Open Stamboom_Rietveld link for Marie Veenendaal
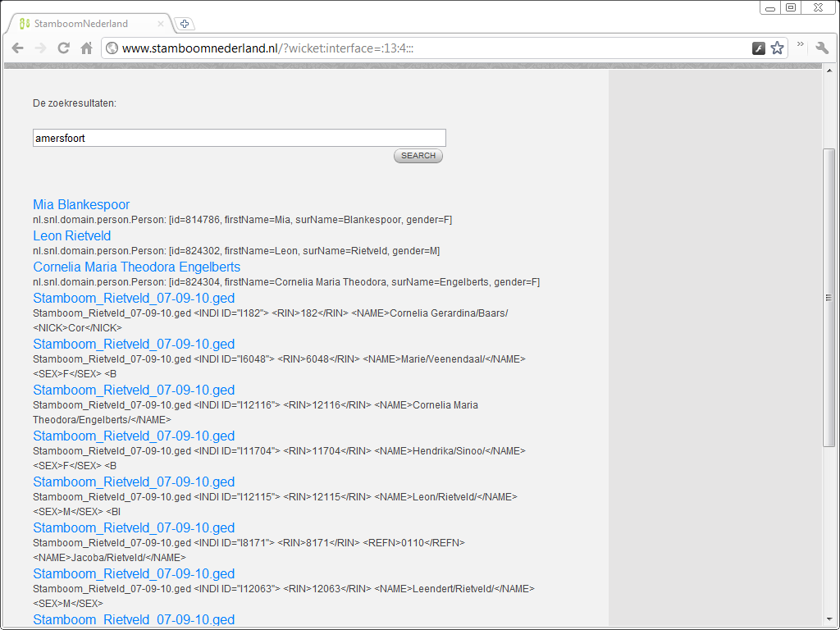 134,344
